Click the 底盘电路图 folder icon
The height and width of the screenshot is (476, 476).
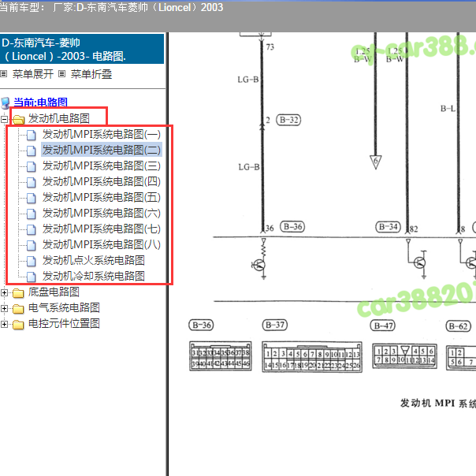18,293
